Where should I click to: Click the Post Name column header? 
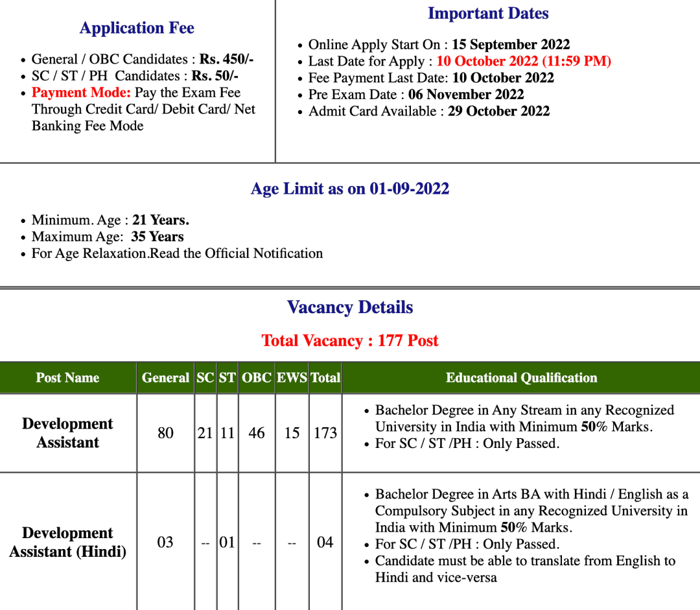click(x=67, y=378)
